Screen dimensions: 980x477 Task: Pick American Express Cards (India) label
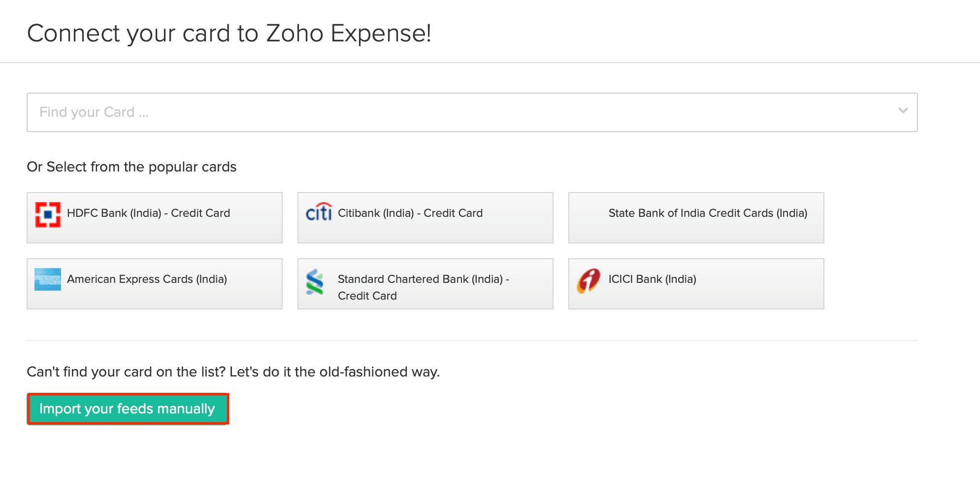click(x=147, y=279)
